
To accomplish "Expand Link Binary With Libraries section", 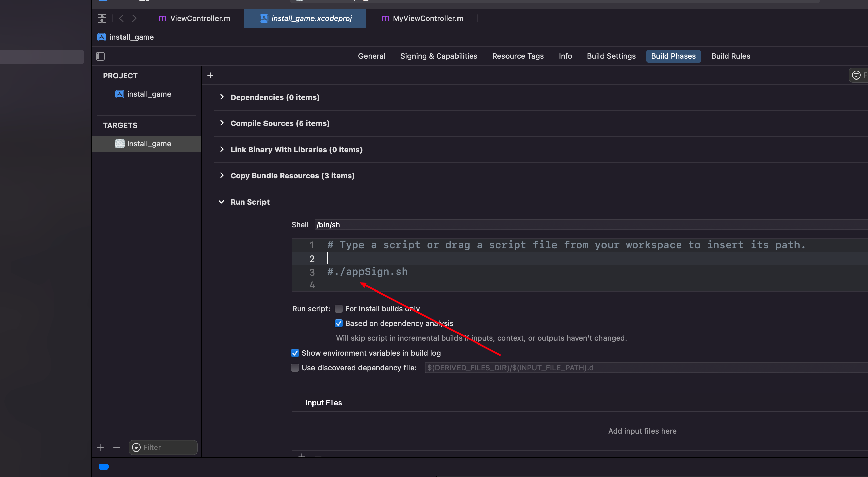I will pyautogui.click(x=222, y=150).
